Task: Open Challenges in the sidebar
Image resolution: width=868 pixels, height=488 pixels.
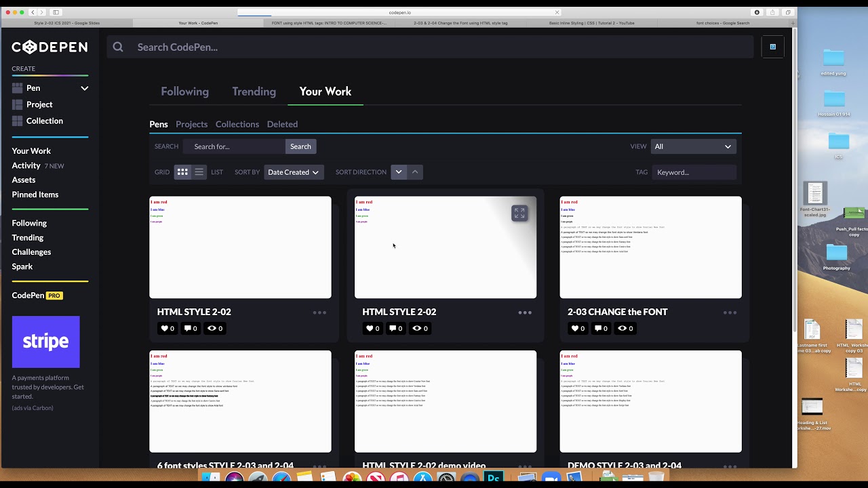Action: tap(31, 252)
